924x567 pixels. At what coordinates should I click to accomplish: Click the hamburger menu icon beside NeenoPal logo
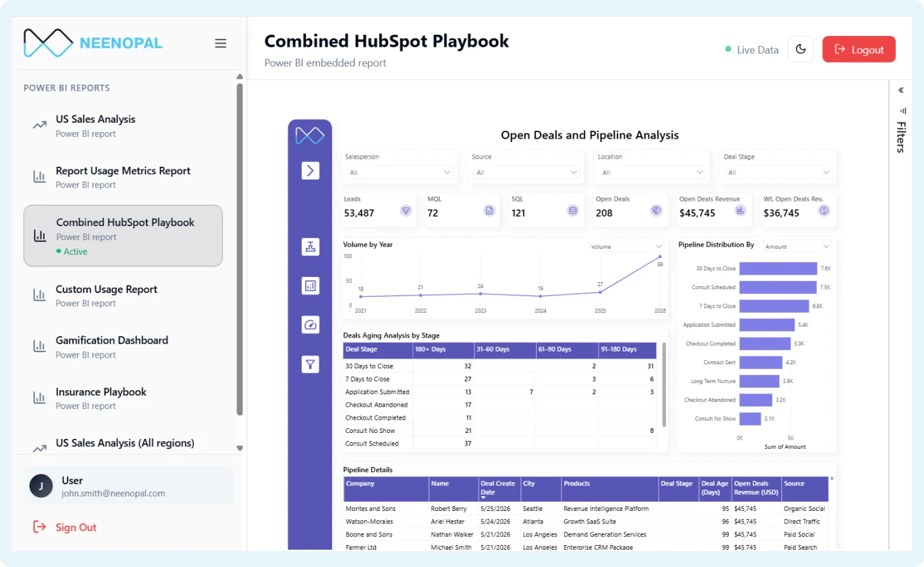coord(220,43)
